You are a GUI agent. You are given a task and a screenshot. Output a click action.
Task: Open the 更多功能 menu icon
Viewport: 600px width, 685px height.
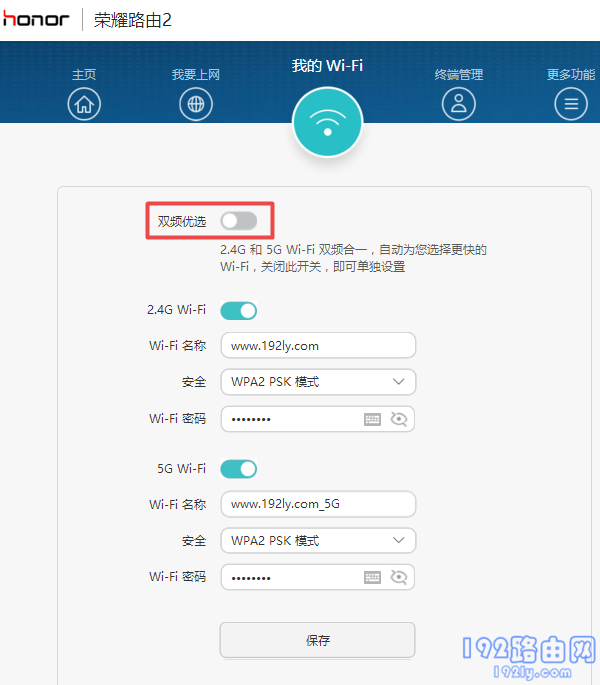coord(571,103)
